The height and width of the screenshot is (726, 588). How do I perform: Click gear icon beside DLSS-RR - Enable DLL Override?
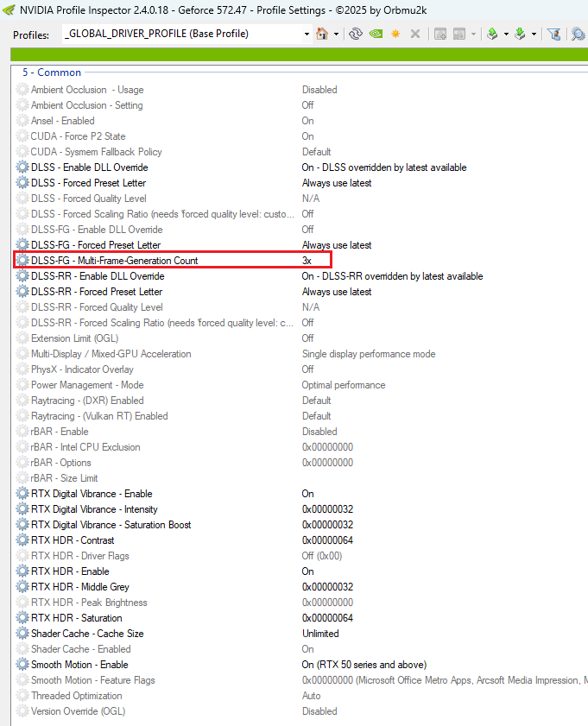tap(22, 276)
